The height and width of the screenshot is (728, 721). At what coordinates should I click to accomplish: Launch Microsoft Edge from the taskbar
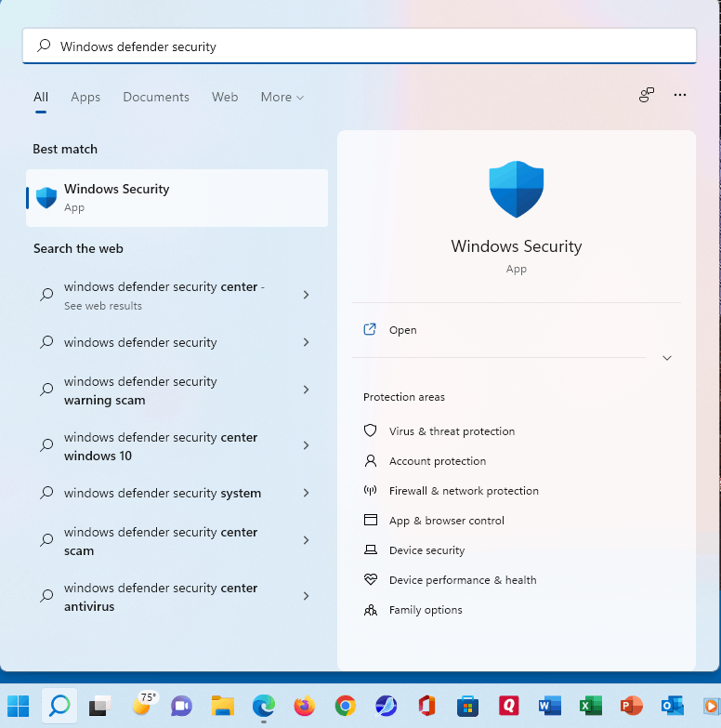click(x=264, y=707)
